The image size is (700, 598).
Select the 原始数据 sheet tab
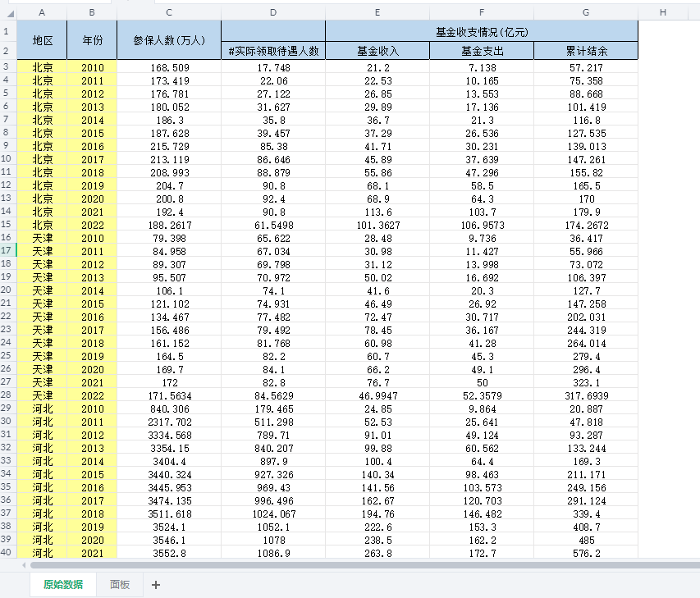[63, 585]
